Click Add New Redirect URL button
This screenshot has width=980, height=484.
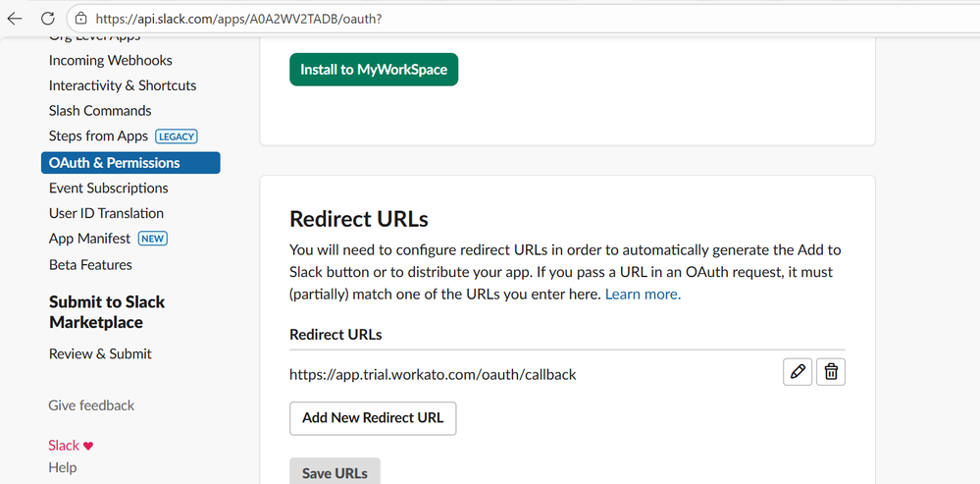tap(373, 417)
